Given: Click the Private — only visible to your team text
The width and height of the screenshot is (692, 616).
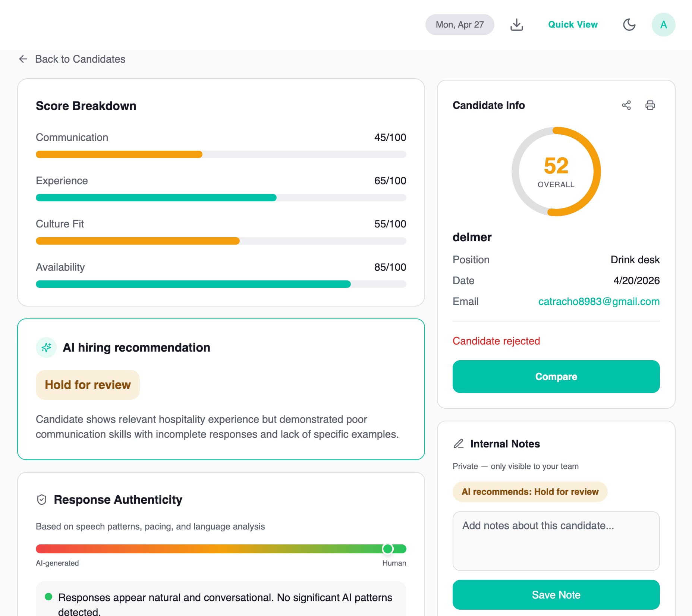Looking at the screenshot, I should pyautogui.click(x=516, y=466).
